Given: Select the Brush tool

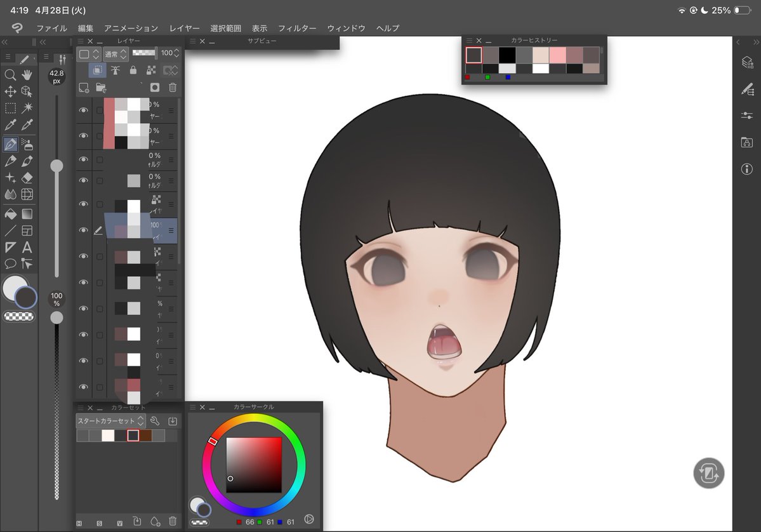Looking at the screenshot, I should point(27,161).
